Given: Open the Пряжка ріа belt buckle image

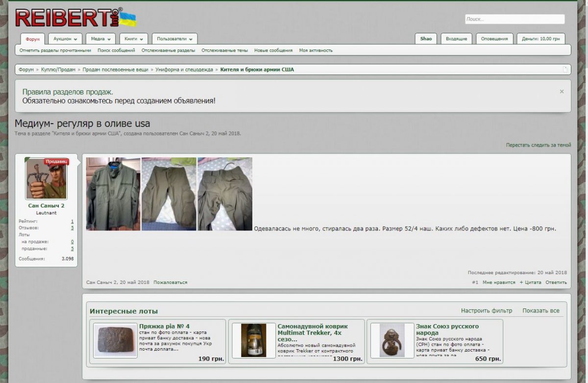Looking at the screenshot, I should (116, 340).
